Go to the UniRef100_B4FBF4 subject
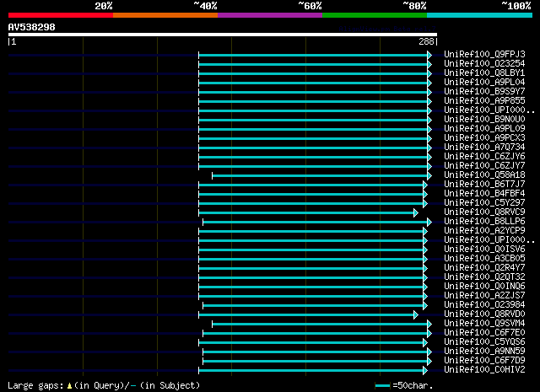The image size is (540, 392). click(484, 193)
